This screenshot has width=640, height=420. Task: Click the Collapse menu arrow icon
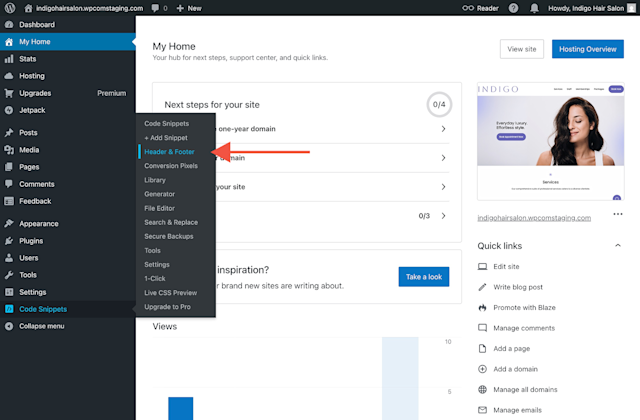click(9, 326)
